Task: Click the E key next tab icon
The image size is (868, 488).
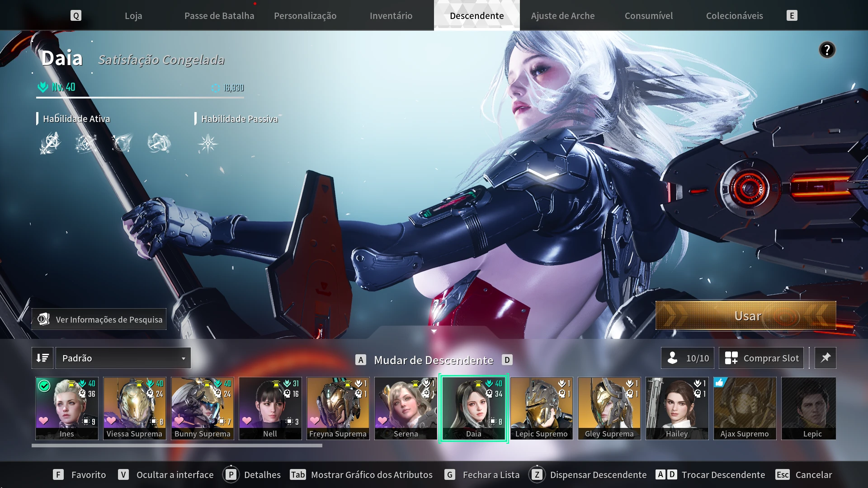Action: [792, 16]
